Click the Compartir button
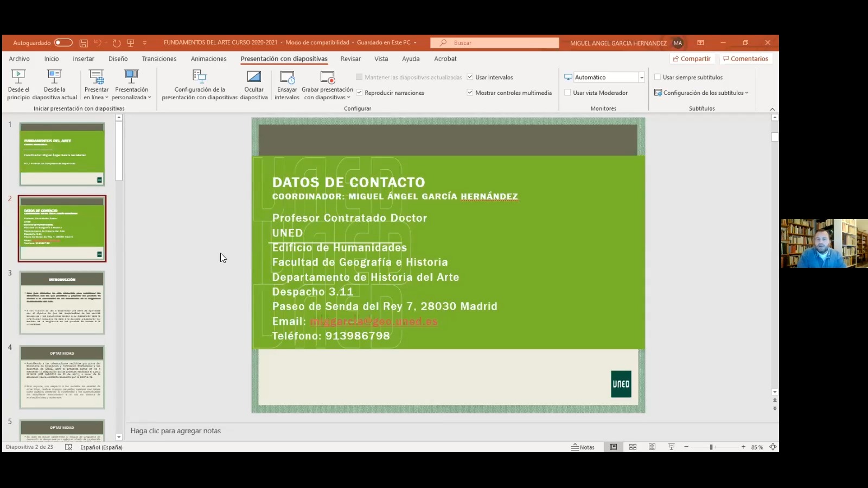The width and height of the screenshot is (868, 488). (x=692, y=59)
